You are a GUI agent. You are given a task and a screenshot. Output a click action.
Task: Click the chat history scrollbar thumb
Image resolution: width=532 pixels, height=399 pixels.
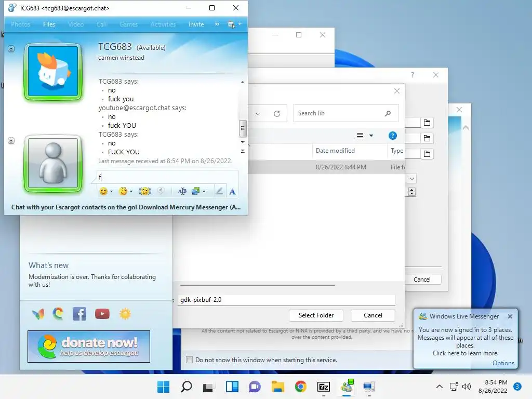243,128
